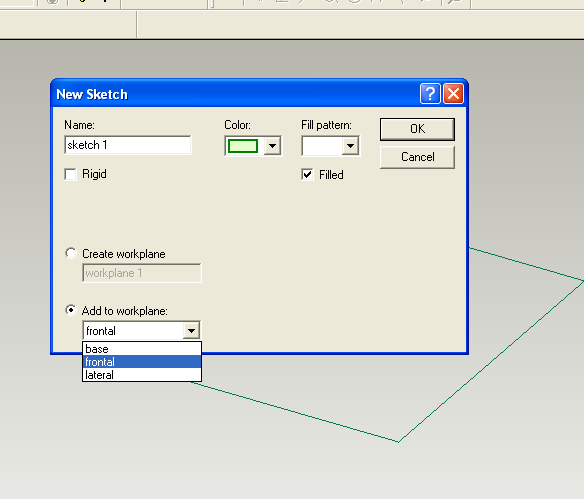584x499 pixels.
Task: Click the disabled workplane 1 name field
Action: pyautogui.click(x=142, y=273)
